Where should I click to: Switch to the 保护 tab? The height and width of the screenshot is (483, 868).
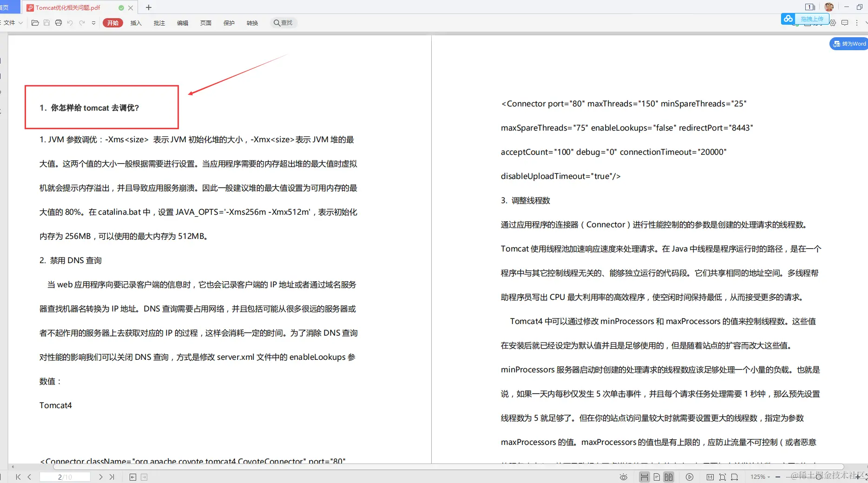point(229,23)
